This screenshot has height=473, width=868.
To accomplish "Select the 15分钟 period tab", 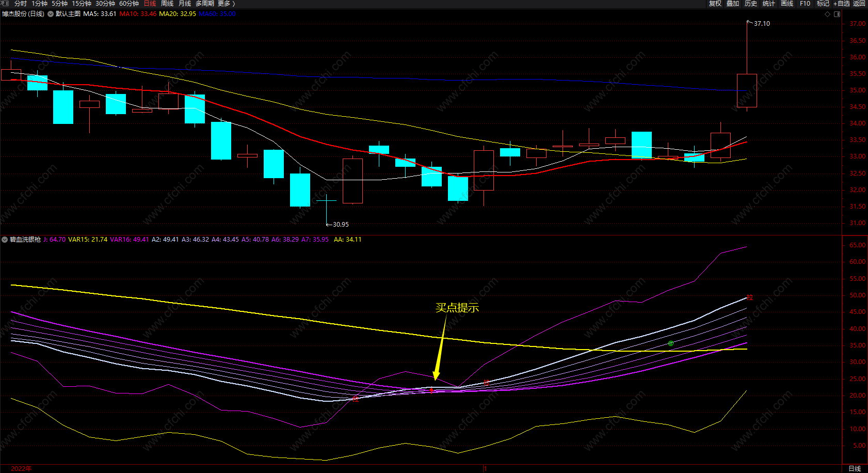I will coord(82,4).
